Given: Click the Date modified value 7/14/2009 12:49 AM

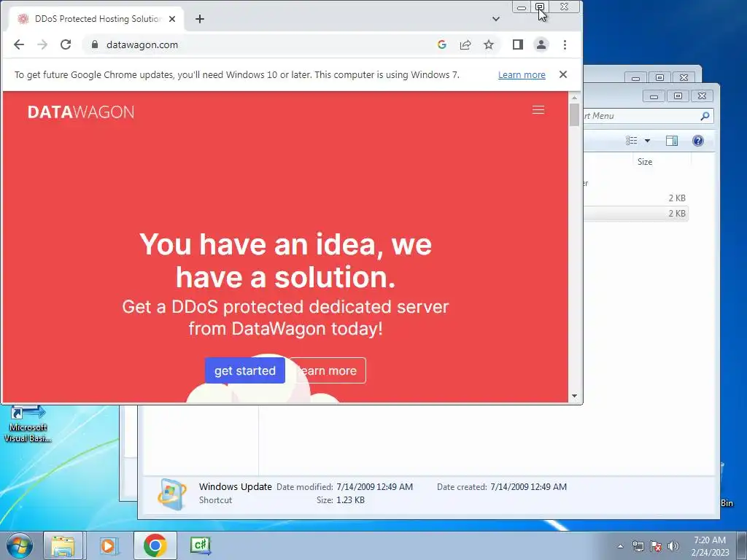Looking at the screenshot, I should click(374, 486).
